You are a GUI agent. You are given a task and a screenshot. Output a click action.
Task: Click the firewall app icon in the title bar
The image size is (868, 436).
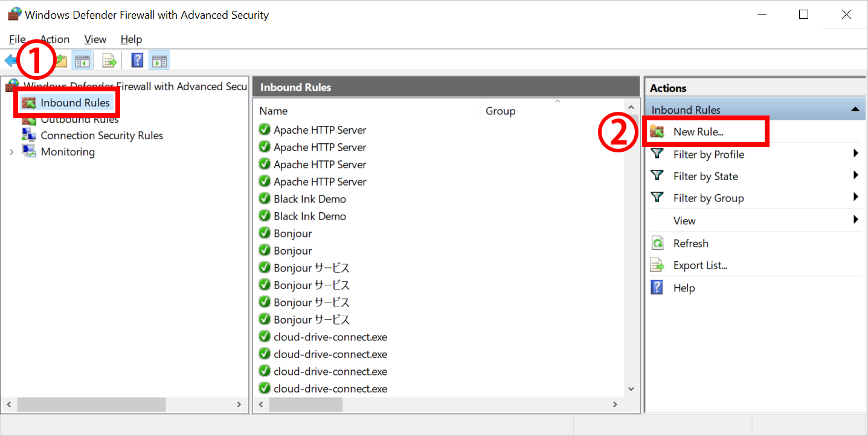14,15
